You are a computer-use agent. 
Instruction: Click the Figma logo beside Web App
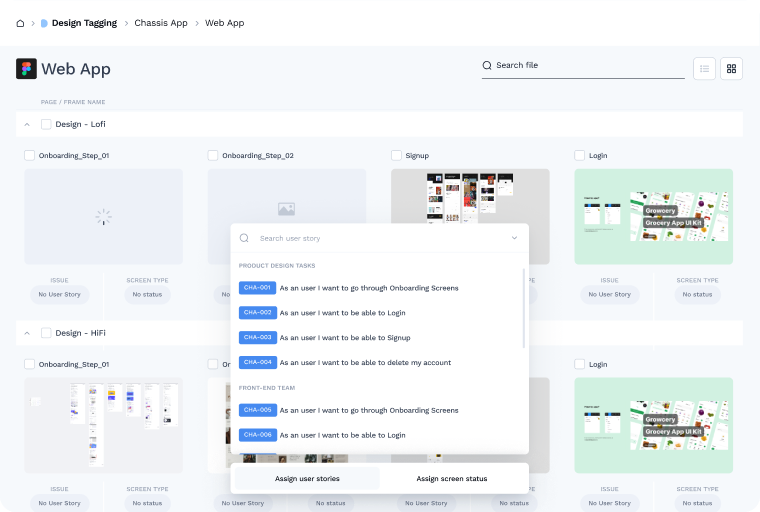[26, 69]
